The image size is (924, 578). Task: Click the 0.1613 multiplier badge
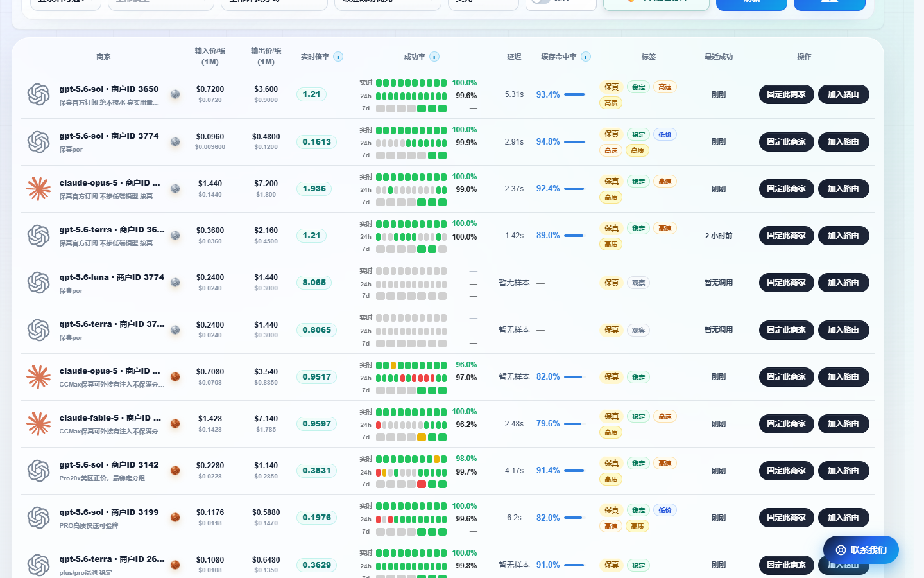tap(317, 142)
